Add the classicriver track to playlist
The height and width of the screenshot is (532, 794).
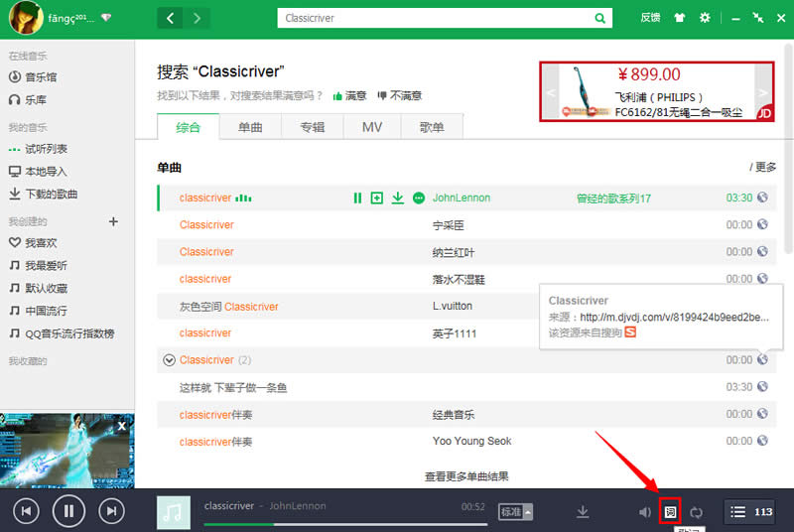click(x=376, y=199)
